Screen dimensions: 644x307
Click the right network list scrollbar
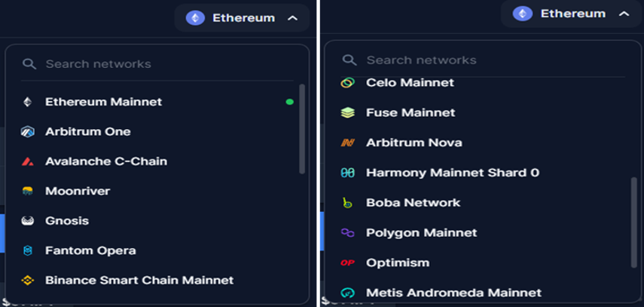633,221
